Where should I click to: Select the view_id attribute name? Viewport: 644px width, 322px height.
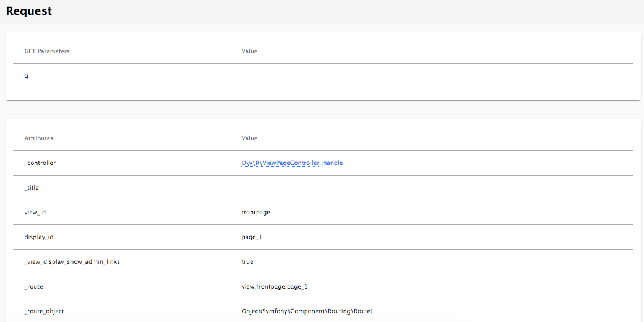coord(35,213)
